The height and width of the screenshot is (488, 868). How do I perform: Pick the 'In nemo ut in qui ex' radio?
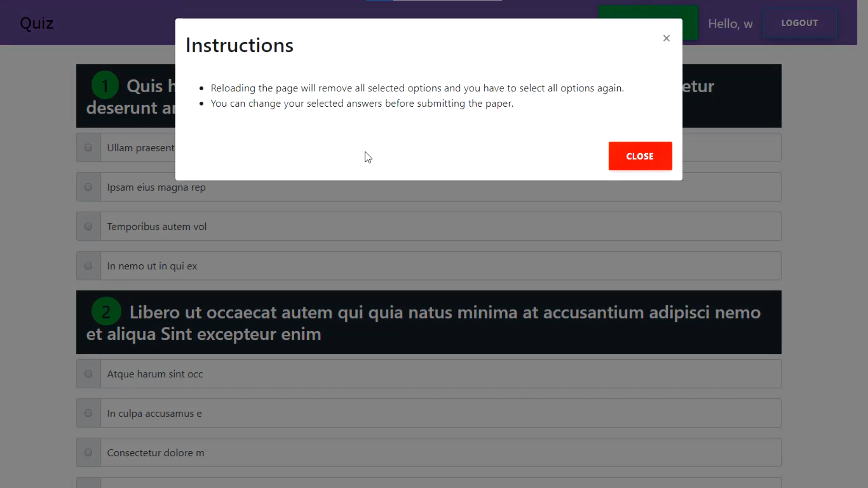[89, 266]
